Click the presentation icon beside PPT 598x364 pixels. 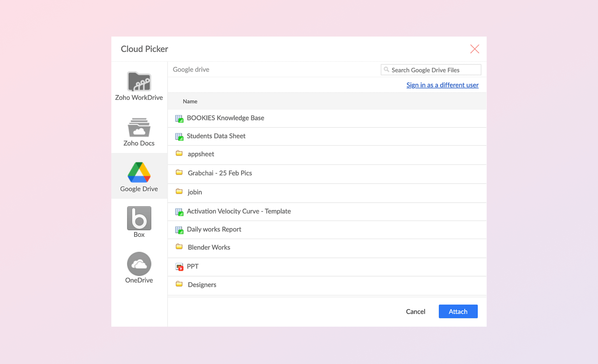click(179, 267)
